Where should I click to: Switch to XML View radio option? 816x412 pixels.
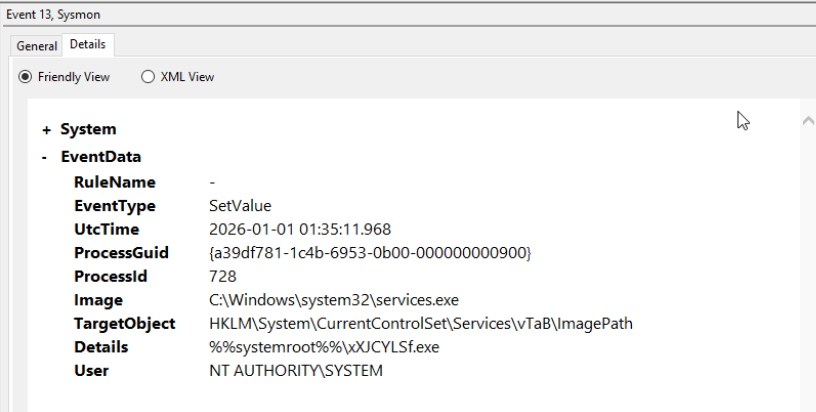point(148,77)
